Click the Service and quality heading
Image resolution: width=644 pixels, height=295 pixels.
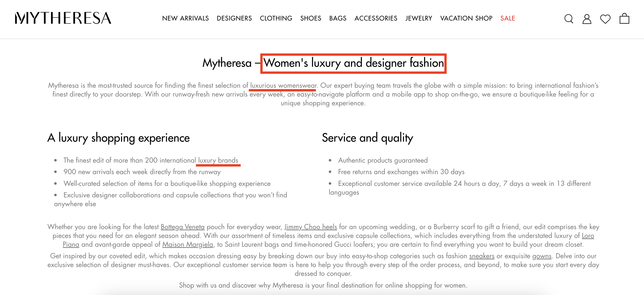click(367, 138)
